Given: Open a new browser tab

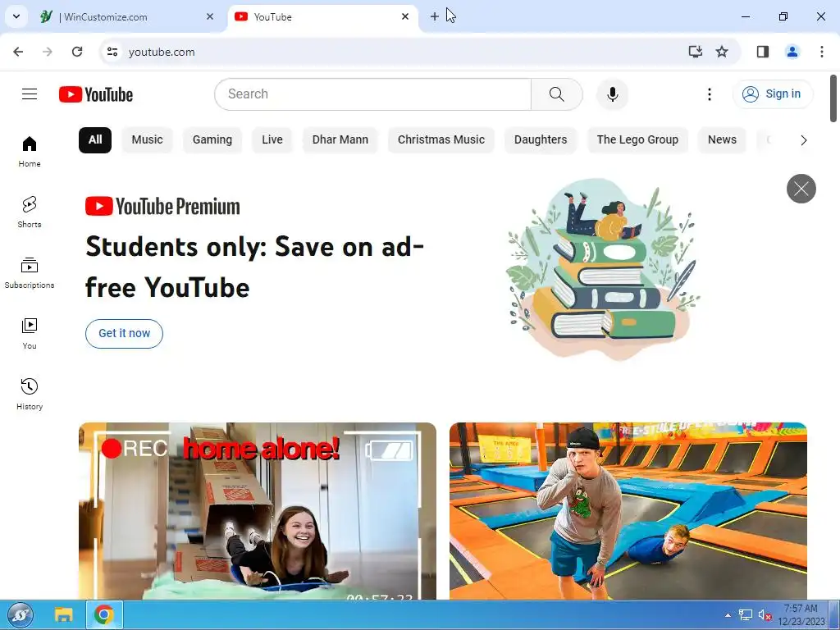Looking at the screenshot, I should click(x=435, y=16).
